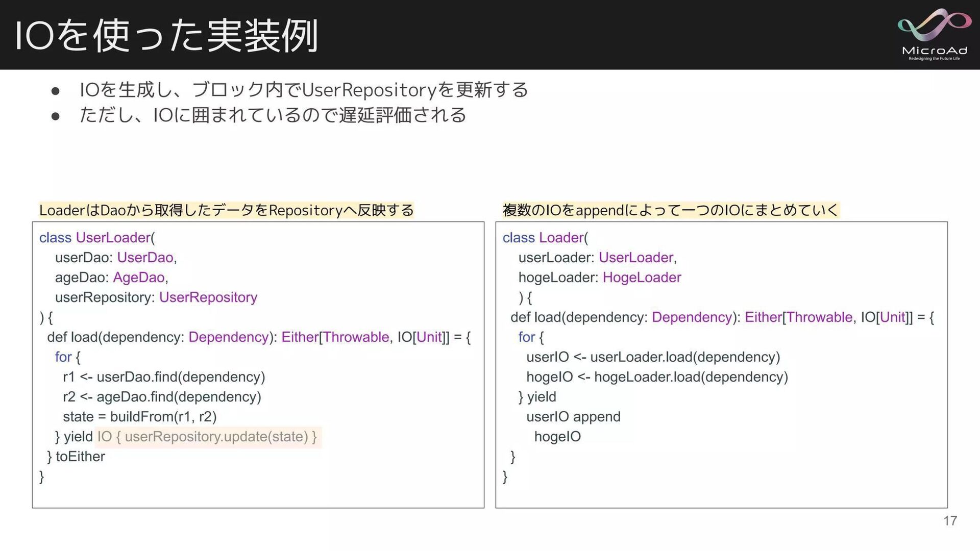Screen dimensions: 980x551
Task: Click the '} toEither' line
Action: point(76,457)
